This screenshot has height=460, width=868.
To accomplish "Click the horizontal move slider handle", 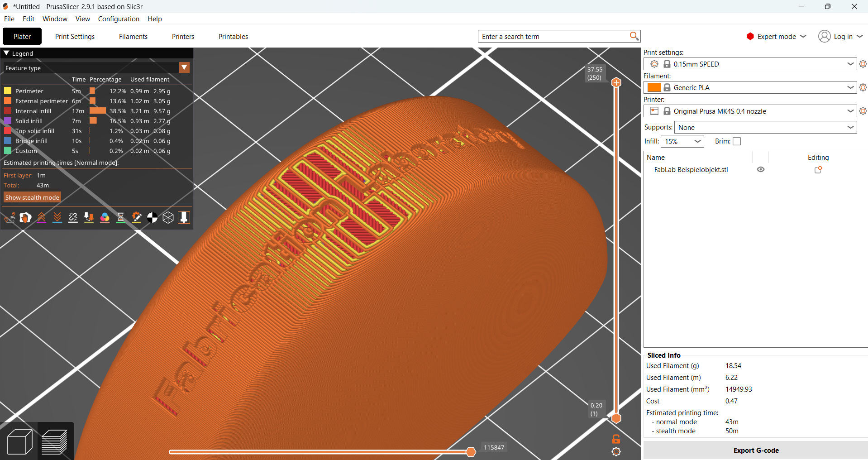I will [471, 452].
